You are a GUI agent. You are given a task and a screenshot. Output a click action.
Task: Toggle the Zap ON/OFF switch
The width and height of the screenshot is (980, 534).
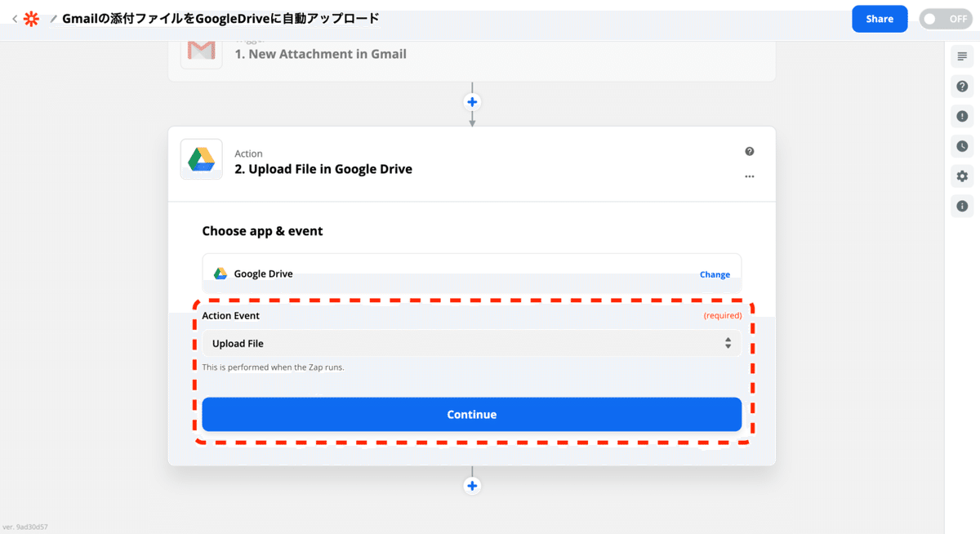click(x=945, y=19)
